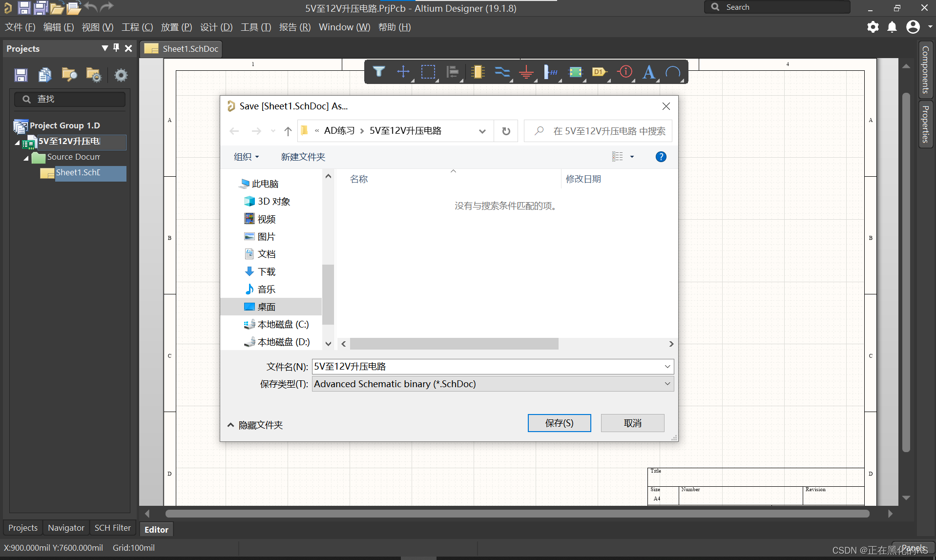Click the compile/copy documents icon in Projects panel

point(45,75)
